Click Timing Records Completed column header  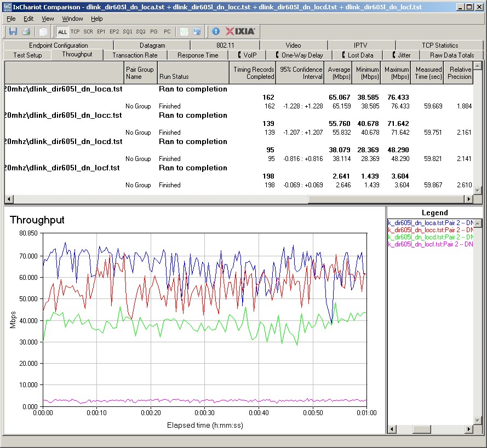click(252, 73)
